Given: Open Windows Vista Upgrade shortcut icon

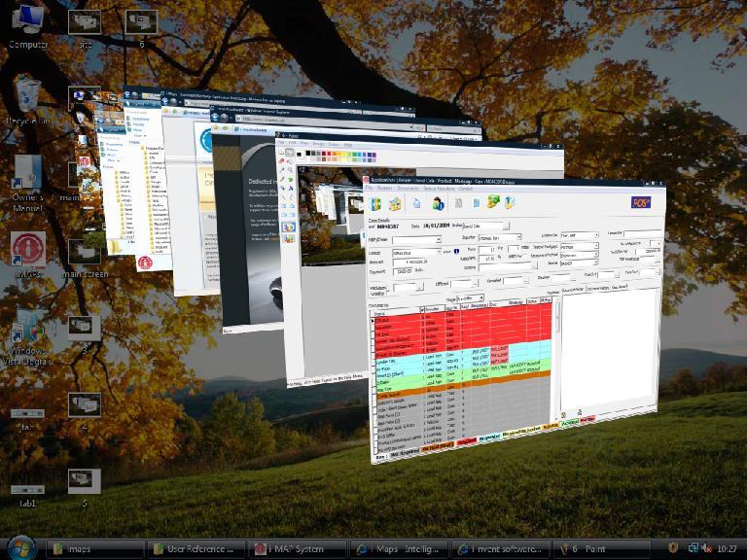Looking at the screenshot, I should click(28, 337).
